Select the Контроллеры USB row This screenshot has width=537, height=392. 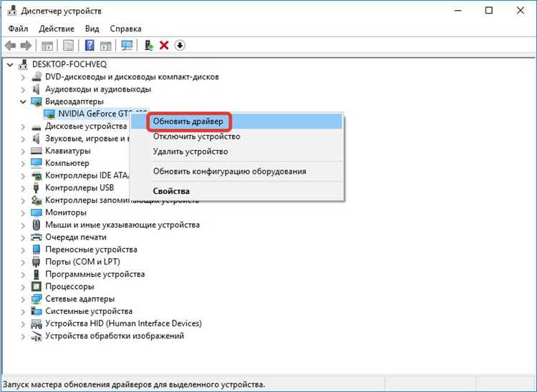click(79, 187)
